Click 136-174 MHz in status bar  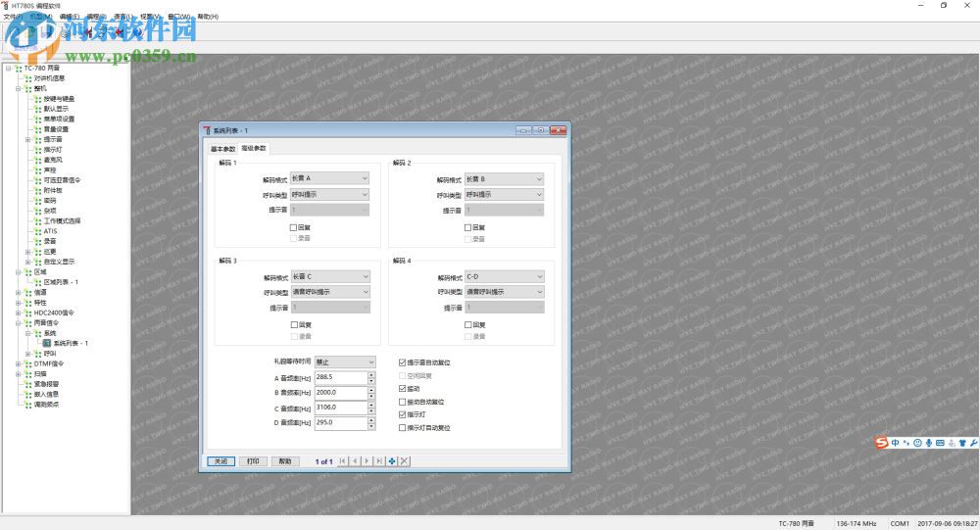857,524
